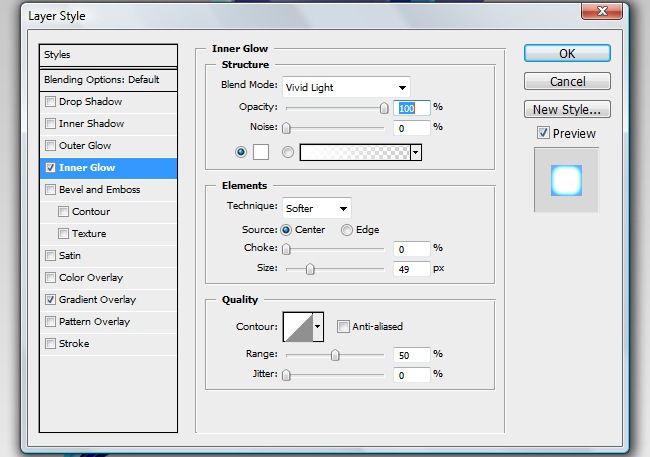
Task: Click the Size slider handle
Action: point(310,269)
